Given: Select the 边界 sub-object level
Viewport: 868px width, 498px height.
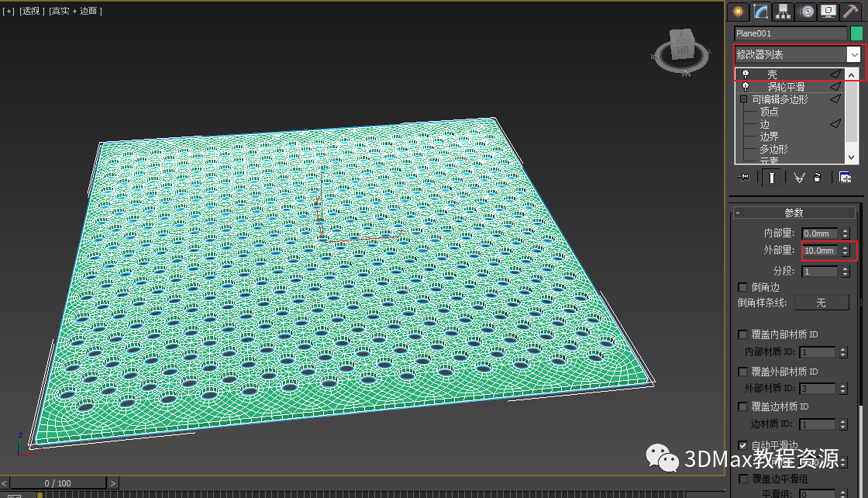Looking at the screenshot, I should point(769,137).
